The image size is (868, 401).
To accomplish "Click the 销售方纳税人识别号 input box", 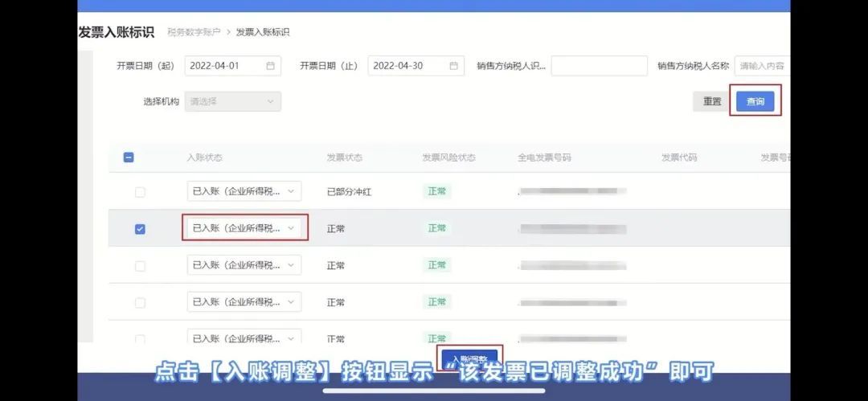I will coord(599,66).
